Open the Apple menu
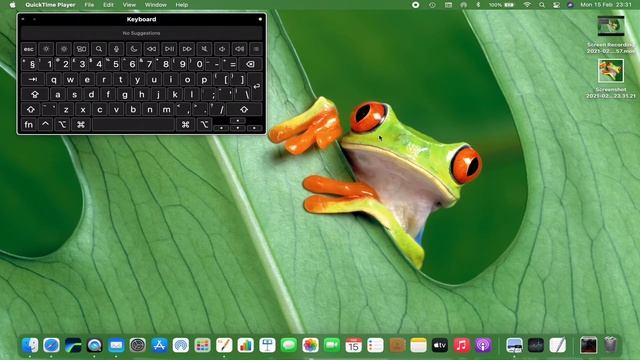 (x=12, y=5)
